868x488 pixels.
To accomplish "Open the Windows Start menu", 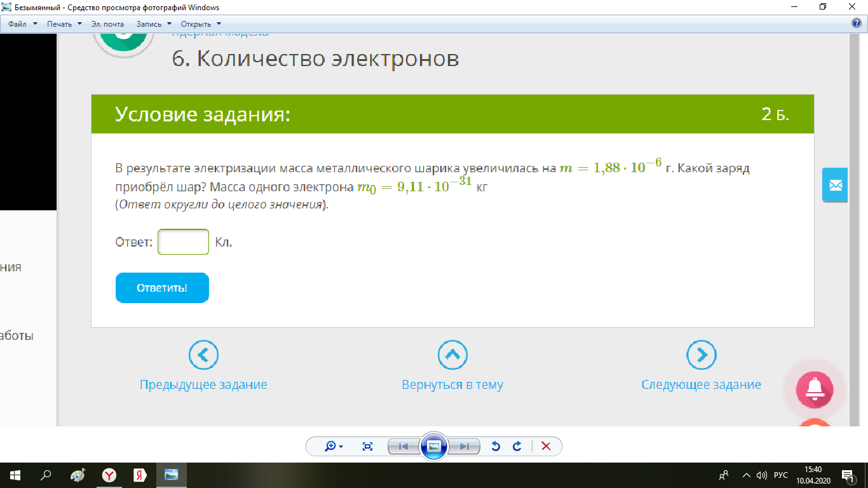I will [15, 475].
